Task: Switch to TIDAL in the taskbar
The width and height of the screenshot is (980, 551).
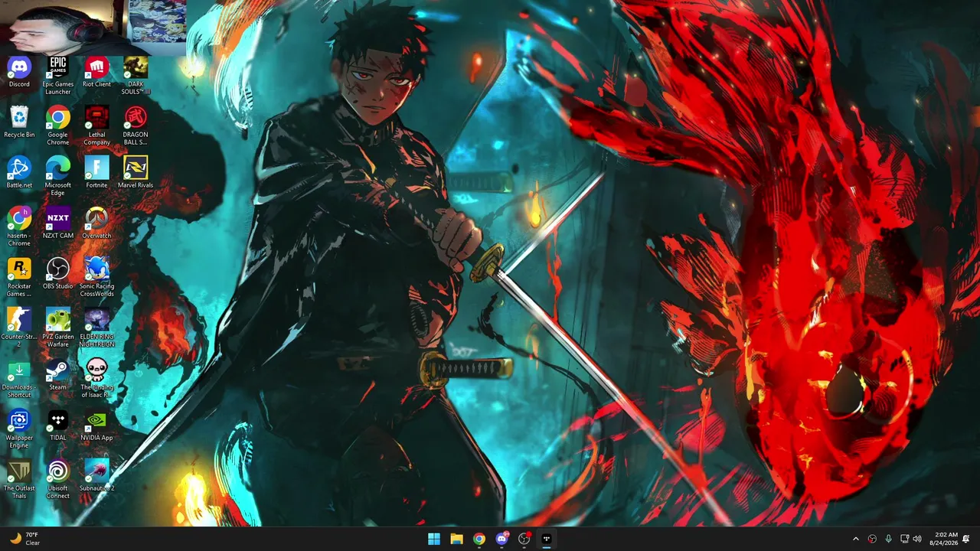Action: (546, 539)
